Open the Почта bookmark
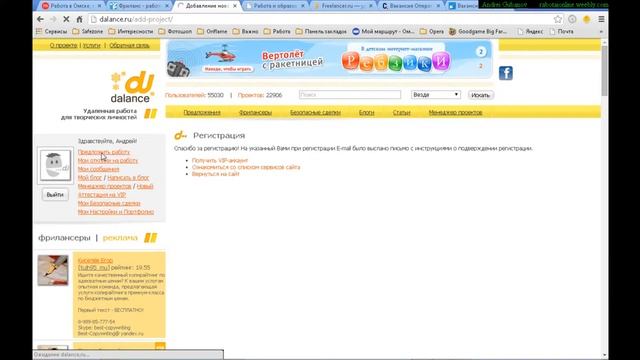 561,31
